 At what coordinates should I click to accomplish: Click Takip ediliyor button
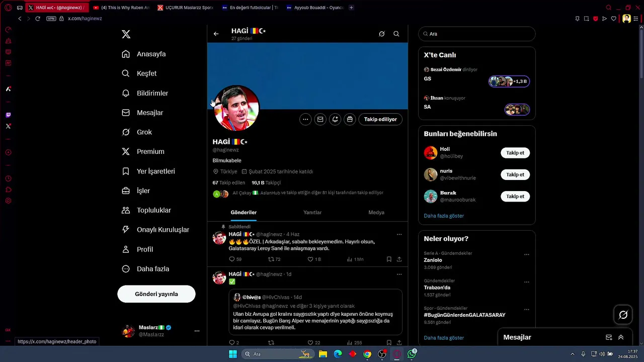(x=380, y=119)
